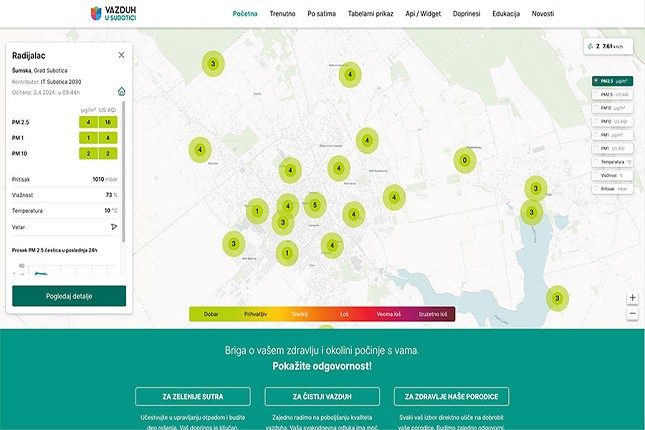Click the ZA ČISTIJI VAZDUH button
The height and width of the screenshot is (430, 645).
click(x=322, y=396)
